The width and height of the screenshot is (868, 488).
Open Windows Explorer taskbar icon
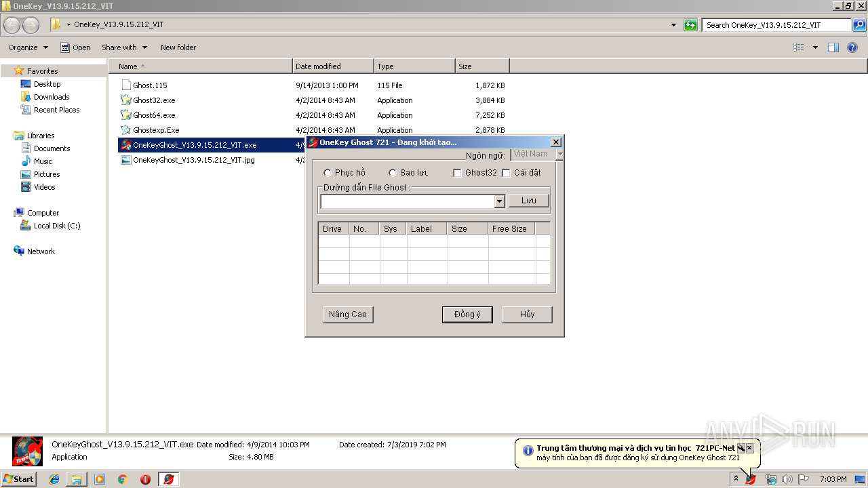tap(77, 479)
